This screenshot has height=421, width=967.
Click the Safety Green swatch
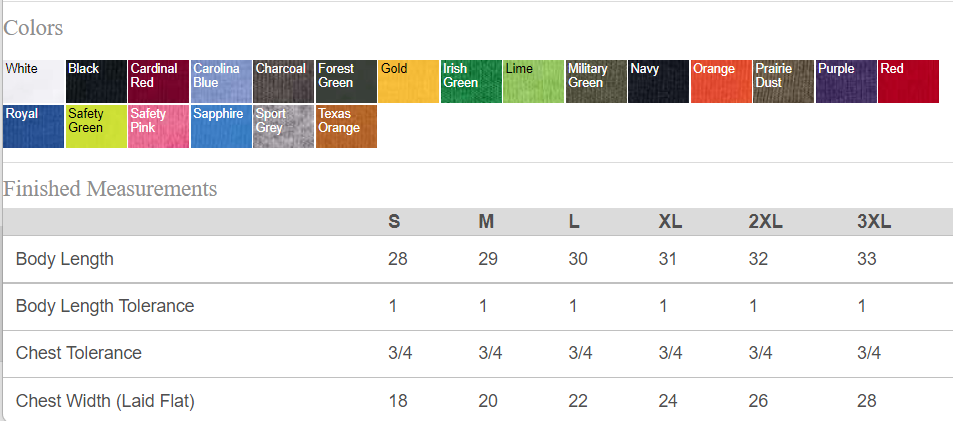(96, 126)
